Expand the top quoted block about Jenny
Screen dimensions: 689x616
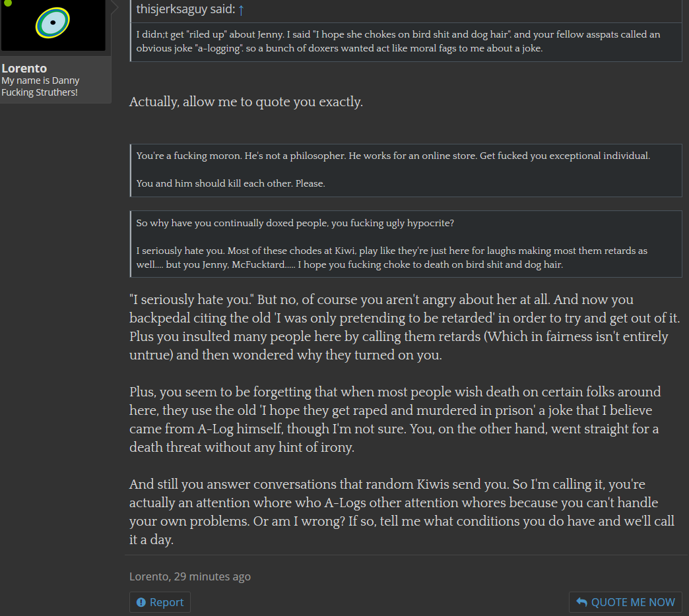tap(407, 42)
